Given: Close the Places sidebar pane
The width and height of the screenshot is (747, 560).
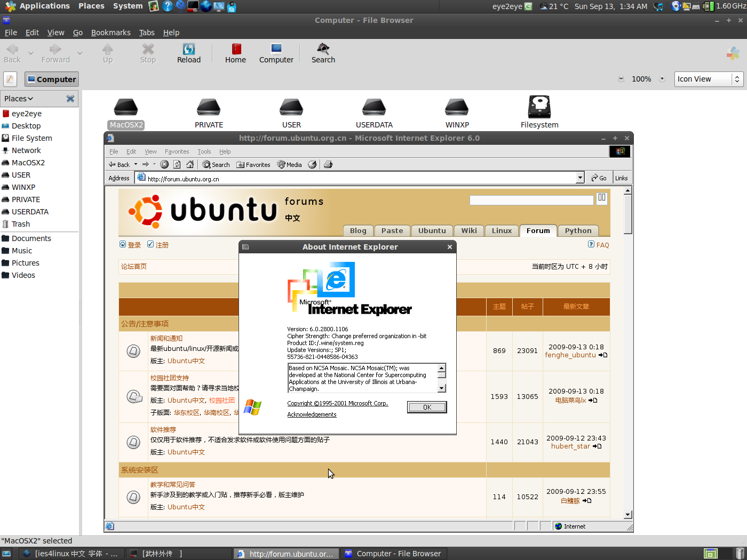Looking at the screenshot, I should (x=70, y=99).
